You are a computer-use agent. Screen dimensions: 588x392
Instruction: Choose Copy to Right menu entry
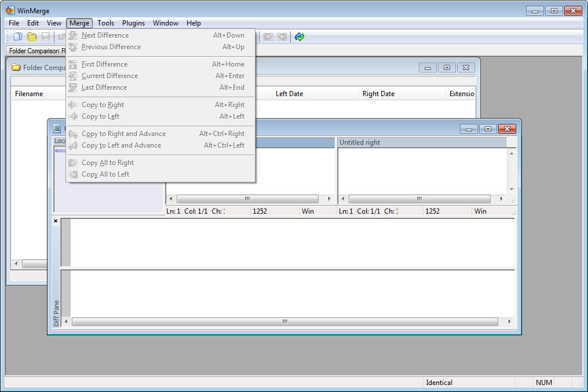click(x=103, y=105)
